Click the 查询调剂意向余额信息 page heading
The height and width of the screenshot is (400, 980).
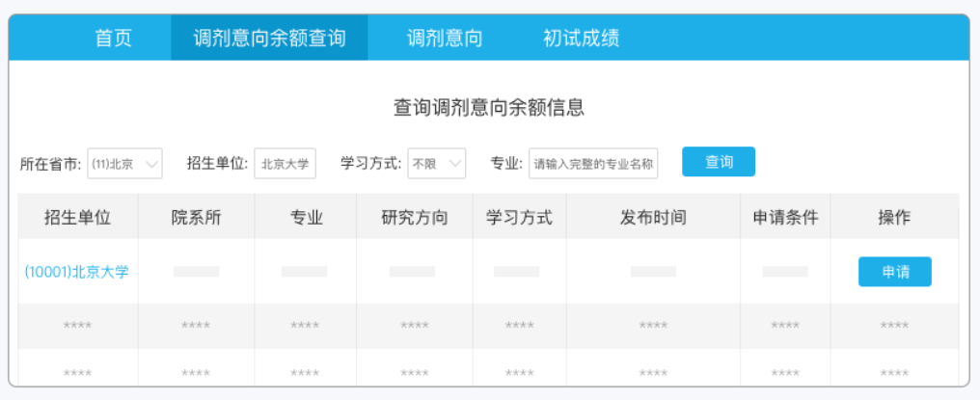point(489,108)
